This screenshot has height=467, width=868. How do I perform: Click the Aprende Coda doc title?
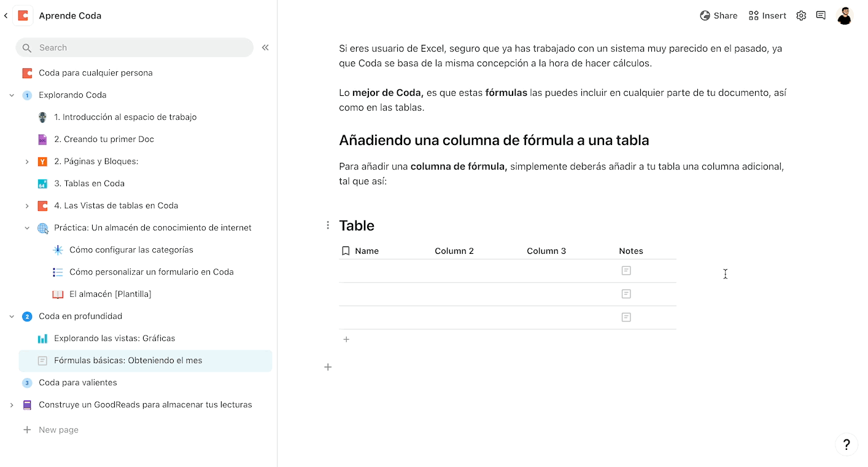pos(70,15)
